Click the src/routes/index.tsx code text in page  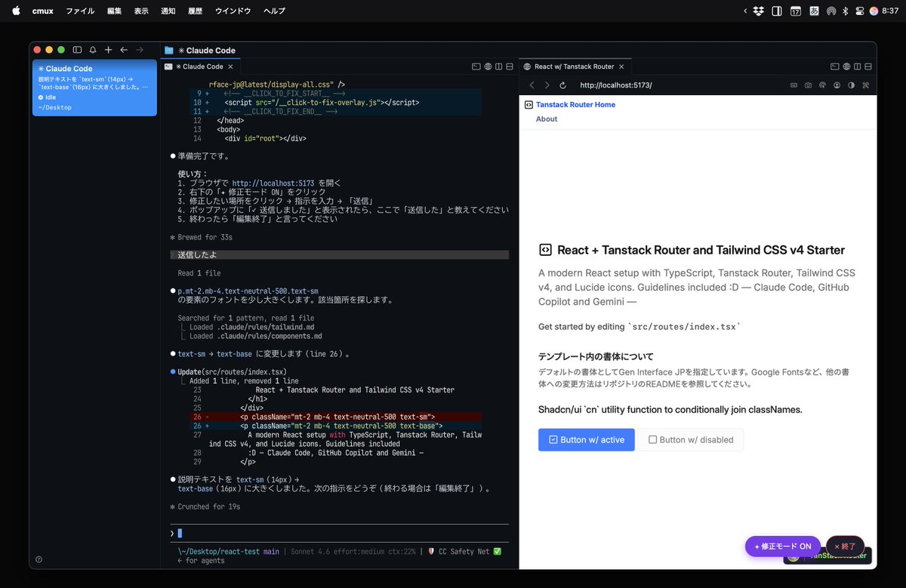686,327
